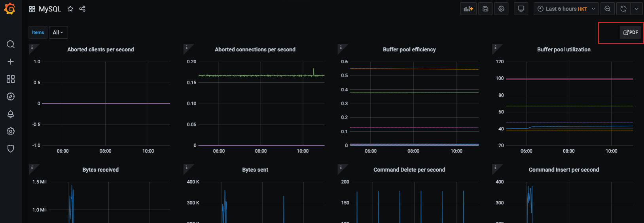Open the search dashboards icon

(11, 44)
